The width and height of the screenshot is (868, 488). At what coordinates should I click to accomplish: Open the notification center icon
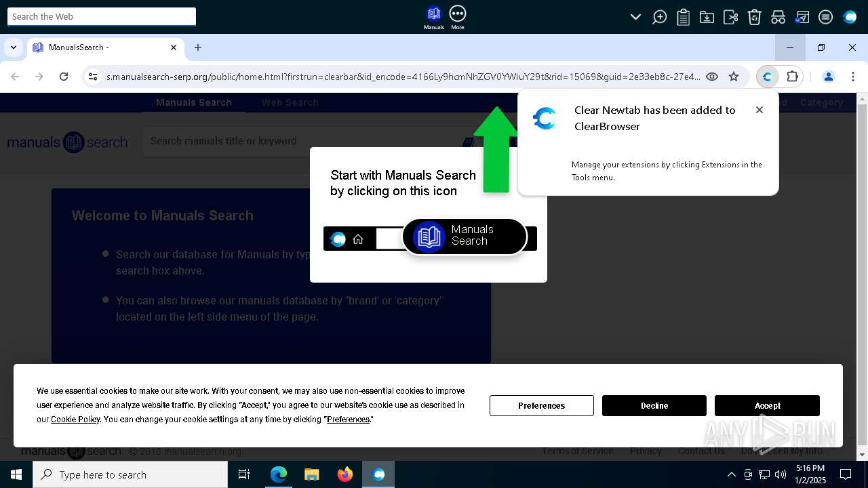[846, 474]
